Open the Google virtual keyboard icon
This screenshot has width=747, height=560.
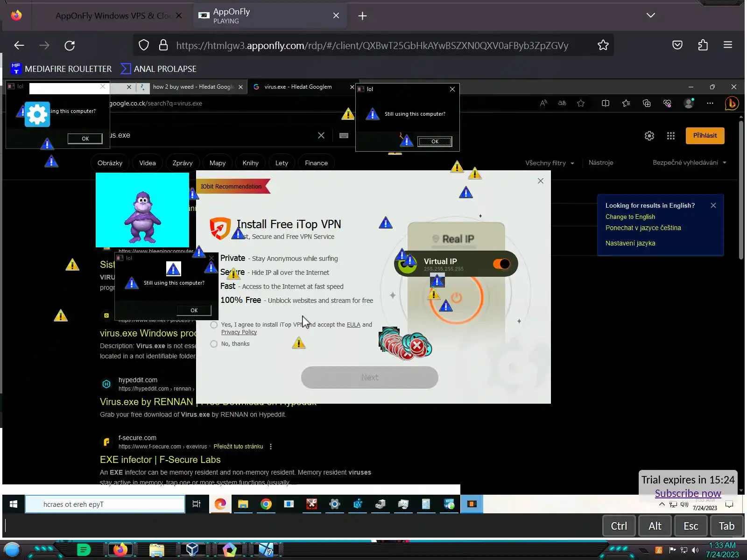coord(344,135)
